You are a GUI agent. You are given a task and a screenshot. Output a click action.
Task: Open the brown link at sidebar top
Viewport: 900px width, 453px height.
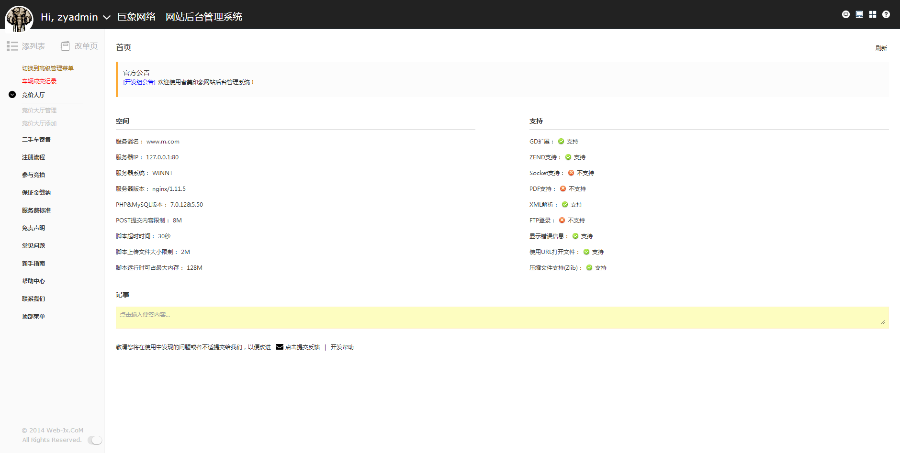pyautogui.click(x=48, y=68)
